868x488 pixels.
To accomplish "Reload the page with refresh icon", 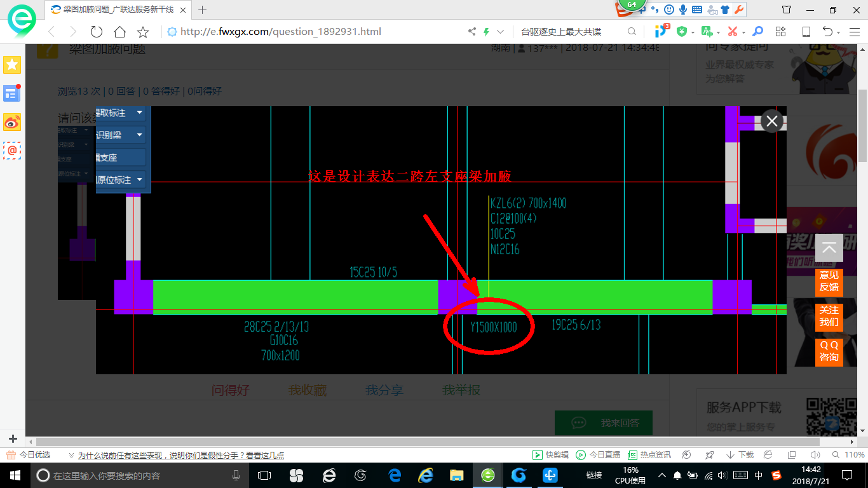I will (97, 32).
